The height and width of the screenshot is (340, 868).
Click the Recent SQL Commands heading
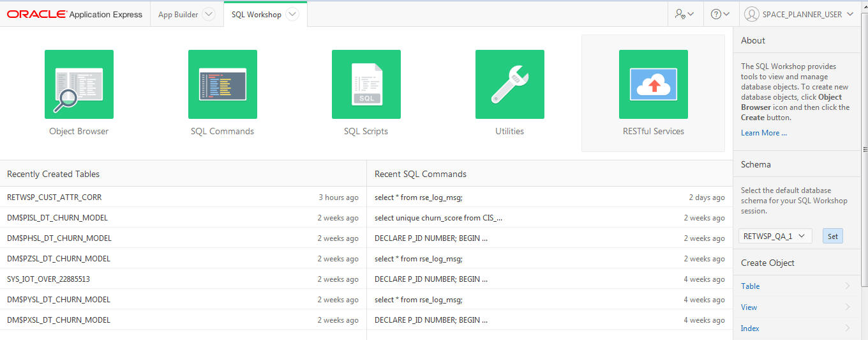(x=421, y=174)
